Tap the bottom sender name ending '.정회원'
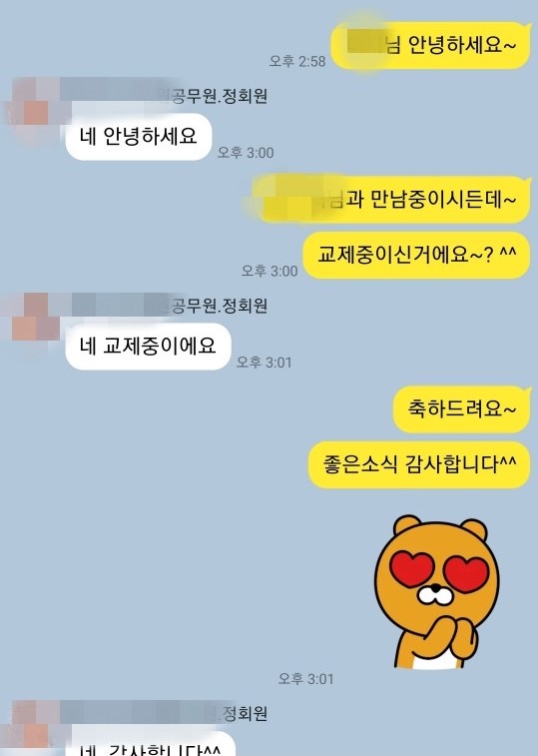This screenshot has width=538, height=756. pyautogui.click(x=241, y=714)
